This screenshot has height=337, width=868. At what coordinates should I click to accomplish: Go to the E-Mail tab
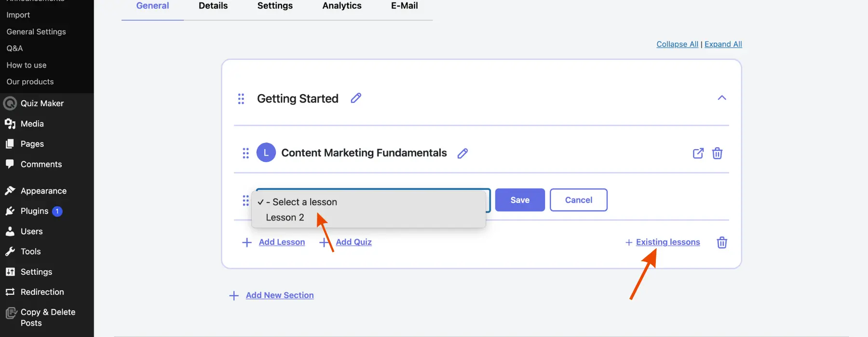[x=404, y=6]
